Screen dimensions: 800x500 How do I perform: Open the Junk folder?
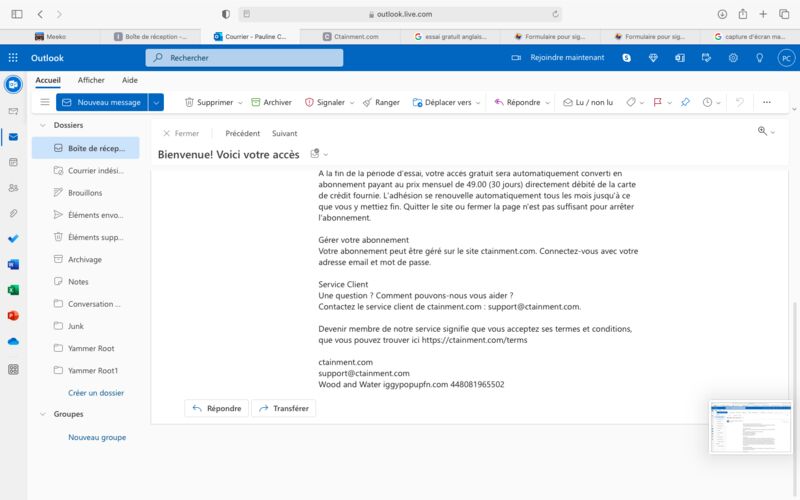point(86,326)
